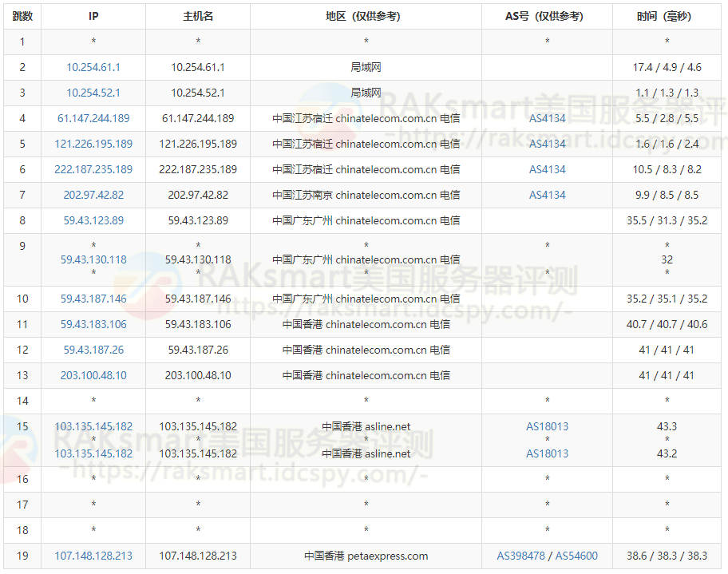Viewport: 728px width, 574px height.
Task: Open the 107.148.128.213 IP link in hop 19
Action: tap(93, 556)
